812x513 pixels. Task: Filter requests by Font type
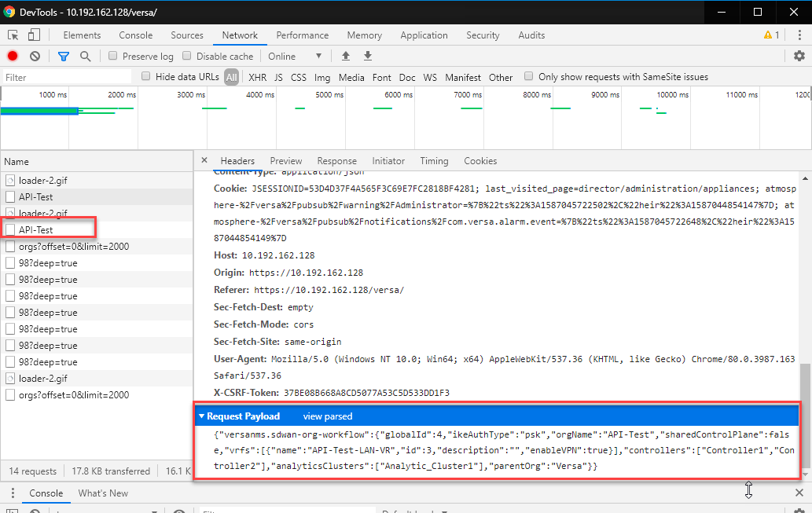click(382, 78)
